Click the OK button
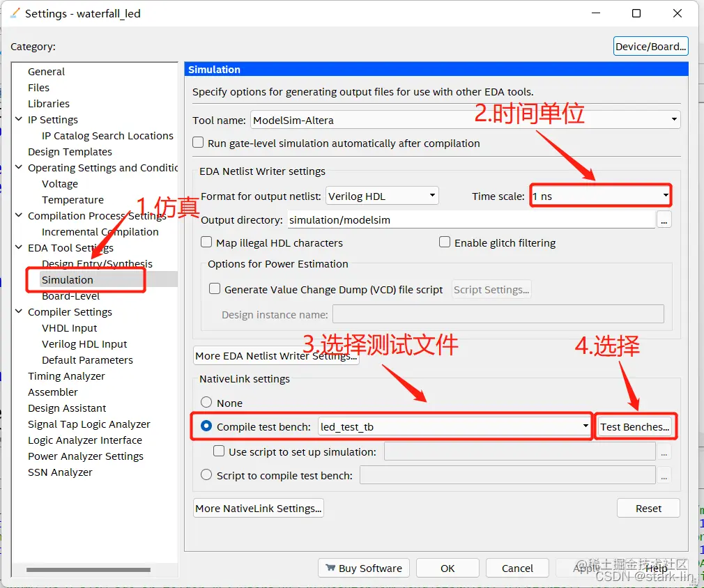Viewport: 704px width, 588px height. pos(447,568)
